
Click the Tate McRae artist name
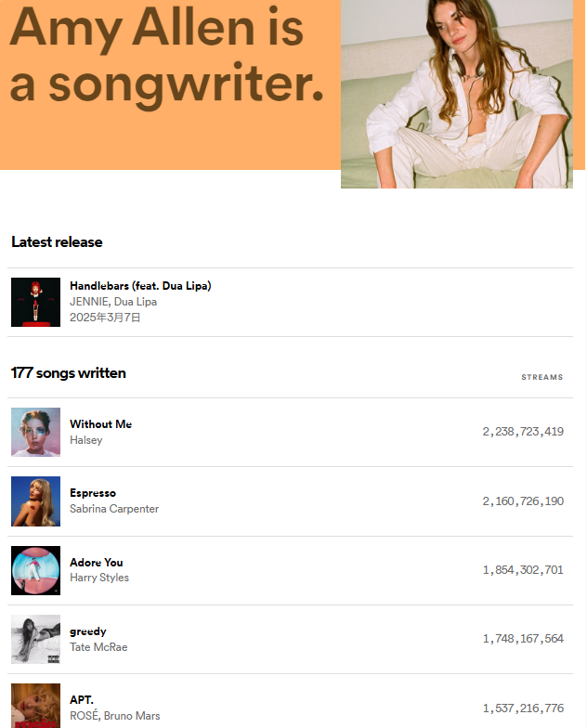(98, 647)
